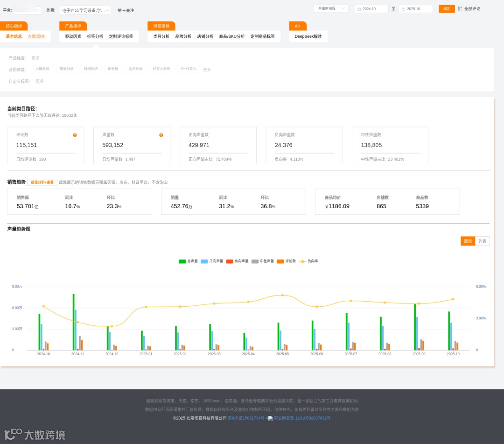Select the 地点分析 tag
This screenshot has width=504, height=444.
135,69
